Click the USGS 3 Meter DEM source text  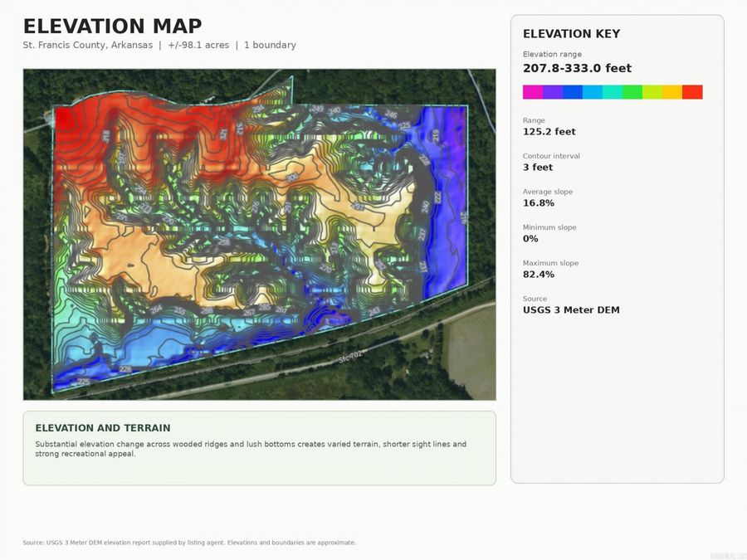tap(571, 310)
